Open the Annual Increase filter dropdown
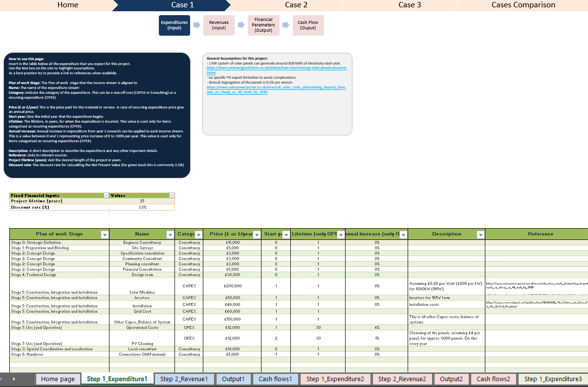The height and width of the screenshot is (387, 588). (403, 235)
